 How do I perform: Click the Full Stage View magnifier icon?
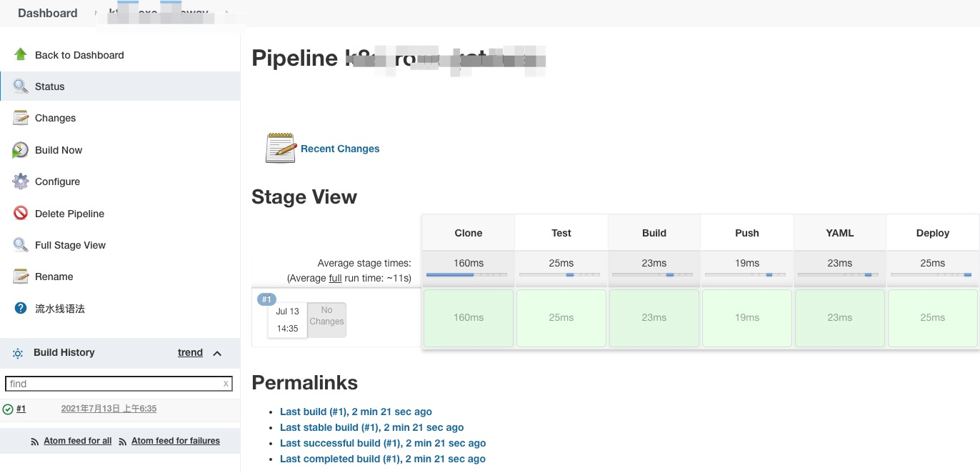click(x=21, y=245)
